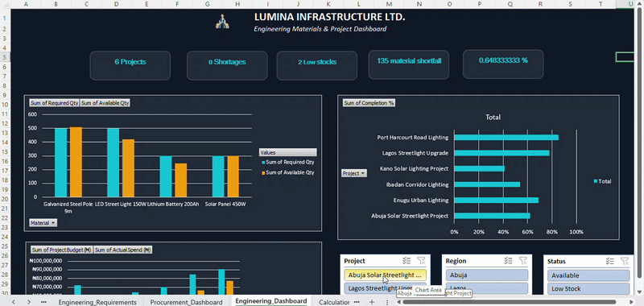Add a new sheet with plus icon
The image size is (644, 306).
coord(372,302)
